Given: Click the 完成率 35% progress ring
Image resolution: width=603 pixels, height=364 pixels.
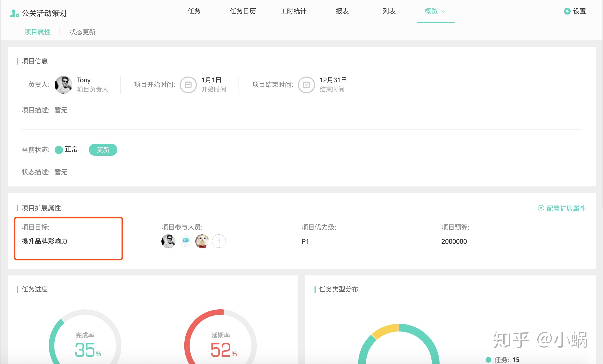Looking at the screenshot, I should pyautogui.click(x=85, y=337).
